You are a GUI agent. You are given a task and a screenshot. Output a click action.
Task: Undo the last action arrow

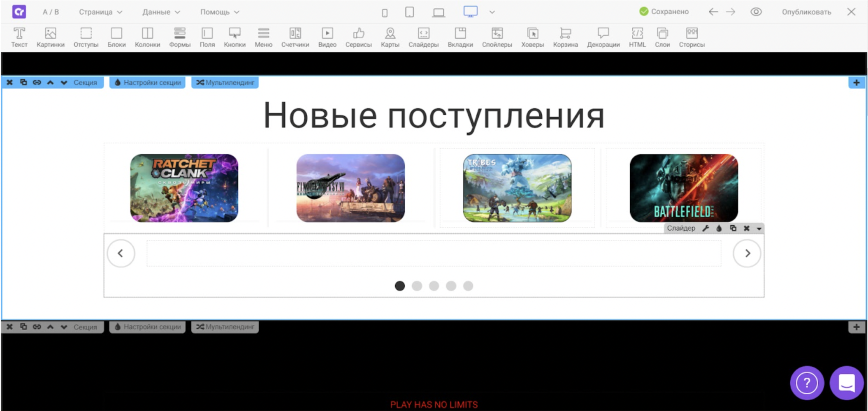pyautogui.click(x=713, y=12)
